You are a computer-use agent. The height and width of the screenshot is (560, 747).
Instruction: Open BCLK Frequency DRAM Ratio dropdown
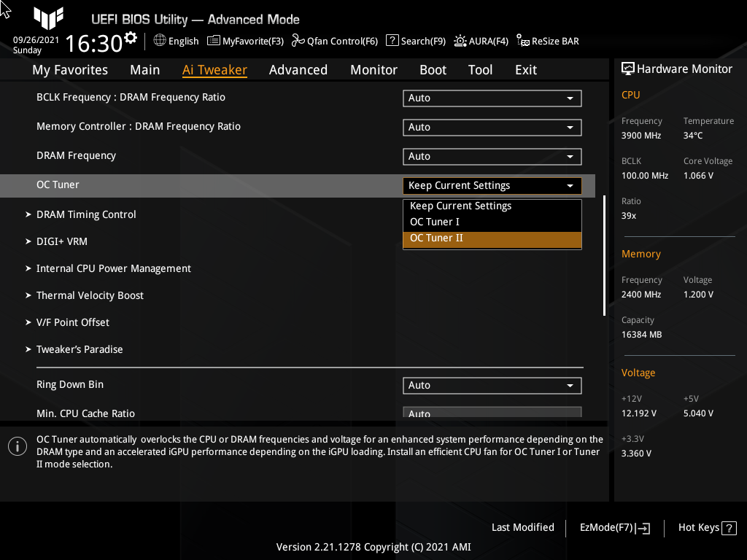point(492,98)
